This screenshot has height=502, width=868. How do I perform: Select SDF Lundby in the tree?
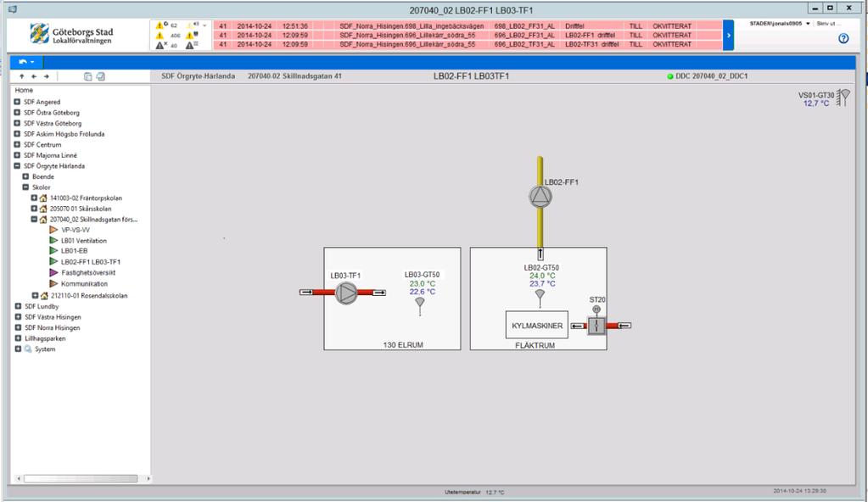pos(42,306)
